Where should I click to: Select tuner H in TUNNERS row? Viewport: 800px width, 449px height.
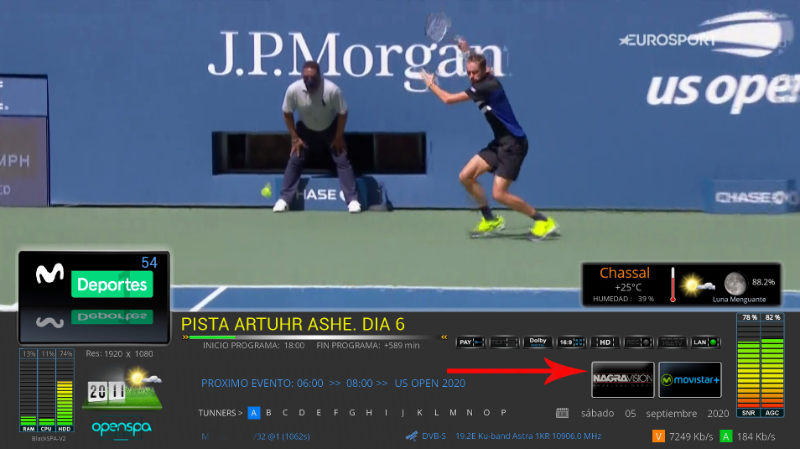[x=369, y=413]
